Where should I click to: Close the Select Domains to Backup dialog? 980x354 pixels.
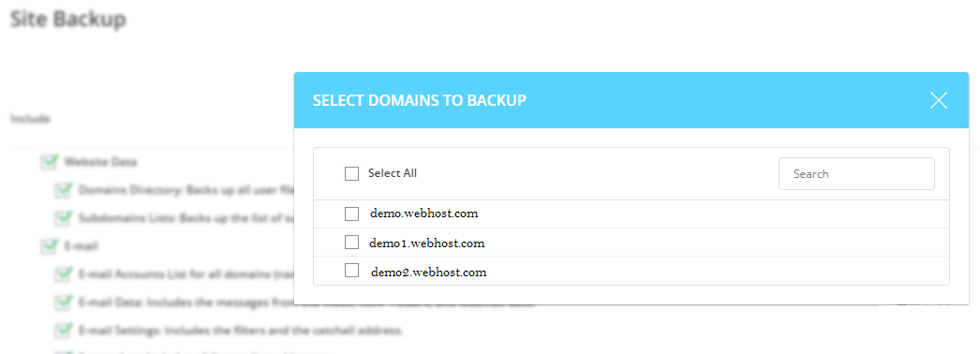pos(938,100)
